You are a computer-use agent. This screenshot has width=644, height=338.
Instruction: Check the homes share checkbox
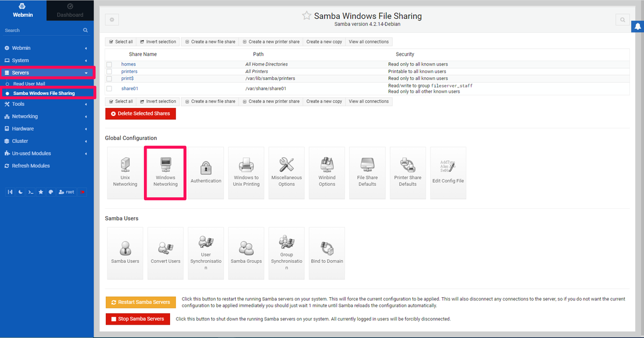(x=109, y=64)
